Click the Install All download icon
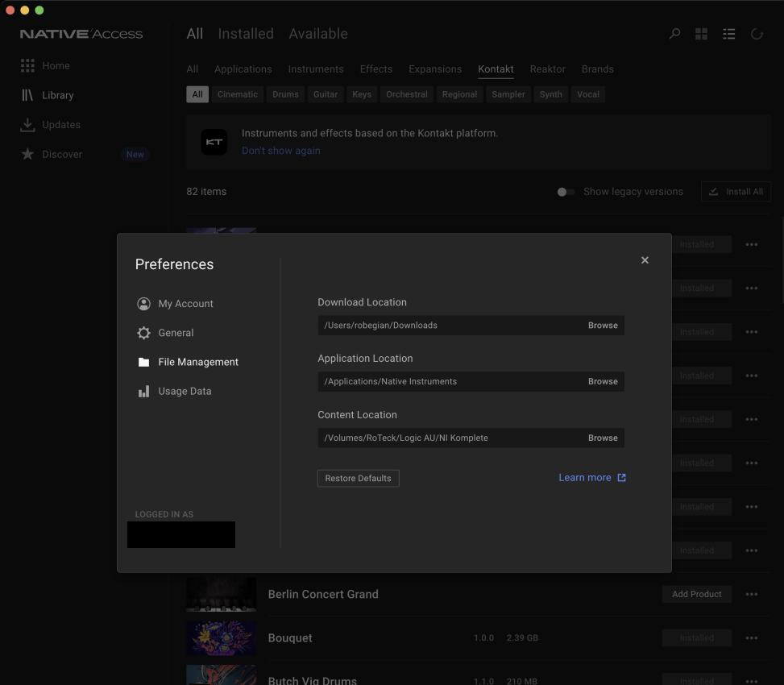 (714, 192)
